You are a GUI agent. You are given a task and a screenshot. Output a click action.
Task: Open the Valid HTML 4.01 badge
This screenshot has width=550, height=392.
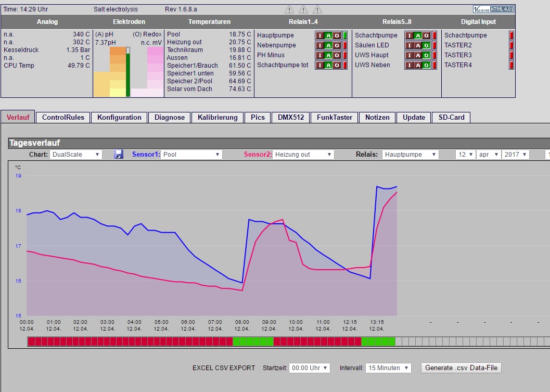click(x=493, y=9)
